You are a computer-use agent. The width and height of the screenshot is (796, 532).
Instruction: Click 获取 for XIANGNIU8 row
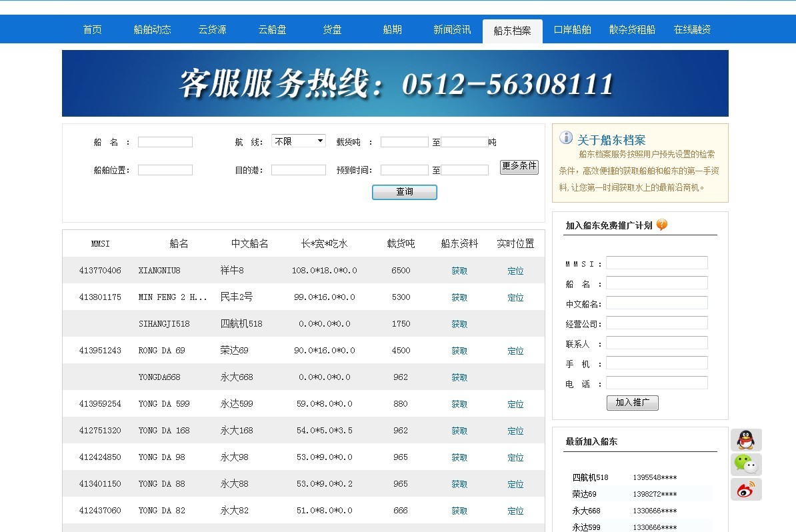click(x=459, y=271)
